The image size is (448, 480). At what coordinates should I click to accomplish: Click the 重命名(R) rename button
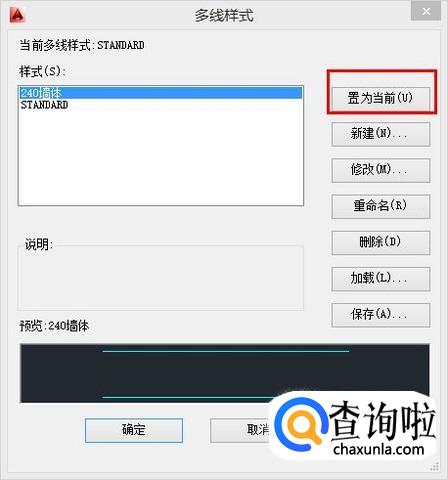coord(381,206)
